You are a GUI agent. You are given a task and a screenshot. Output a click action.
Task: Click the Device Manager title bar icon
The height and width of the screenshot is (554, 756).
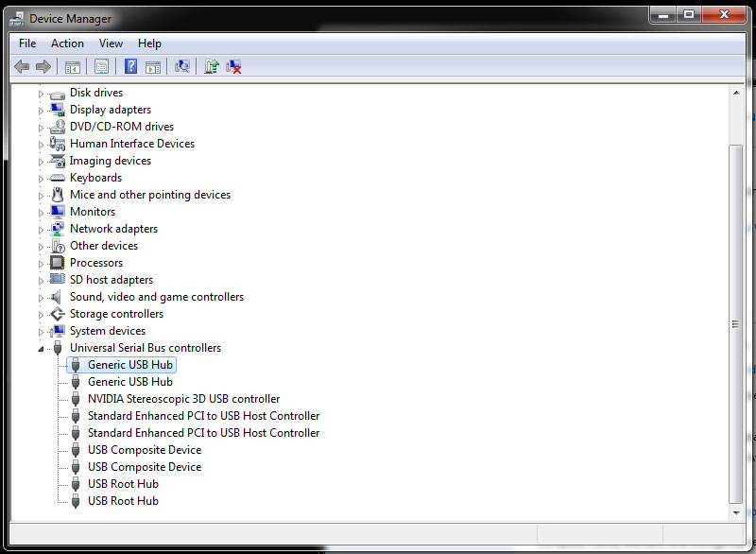click(17, 19)
